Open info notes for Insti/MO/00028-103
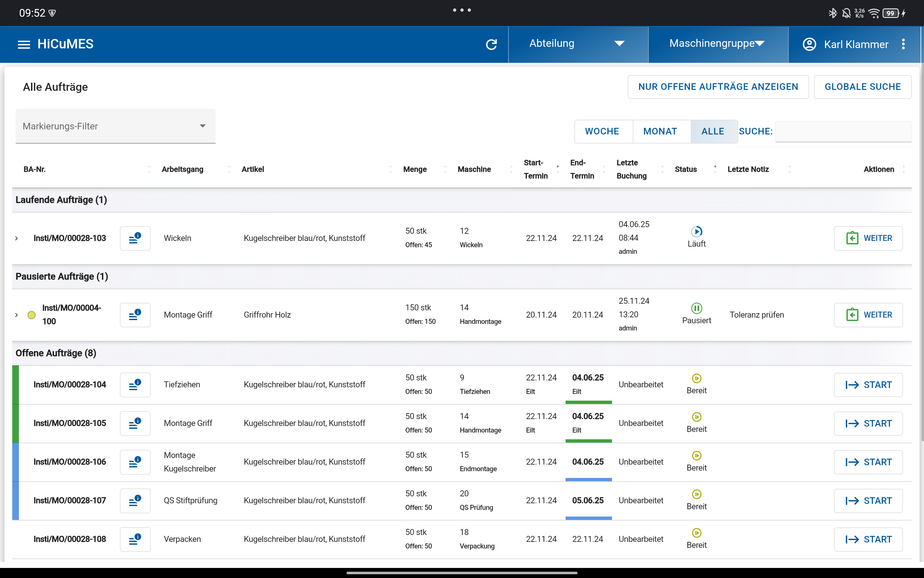The image size is (924, 578). point(135,238)
